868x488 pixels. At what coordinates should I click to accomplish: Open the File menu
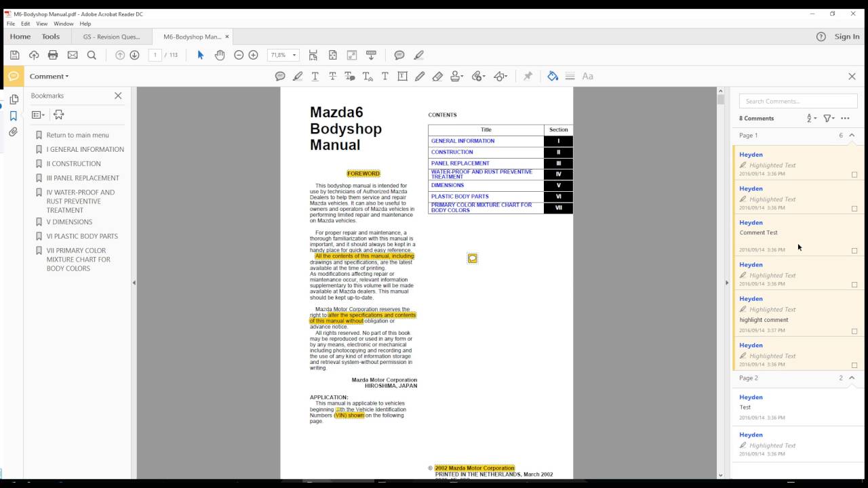coord(11,24)
